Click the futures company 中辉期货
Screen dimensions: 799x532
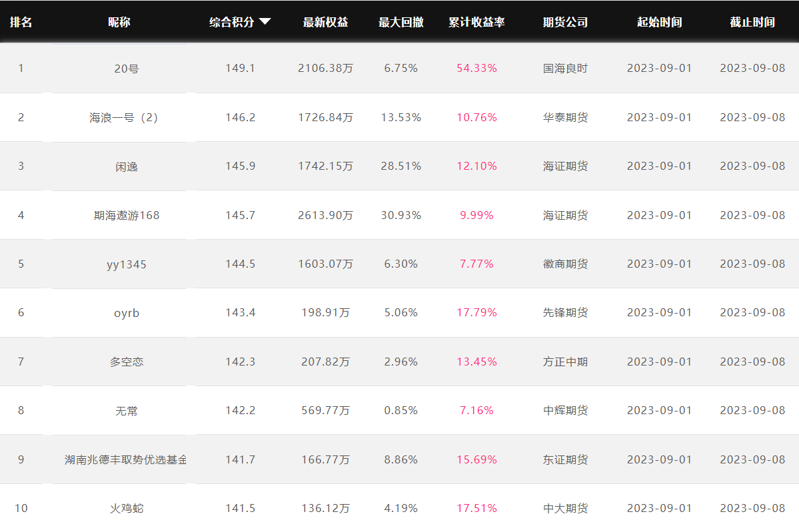(x=566, y=410)
